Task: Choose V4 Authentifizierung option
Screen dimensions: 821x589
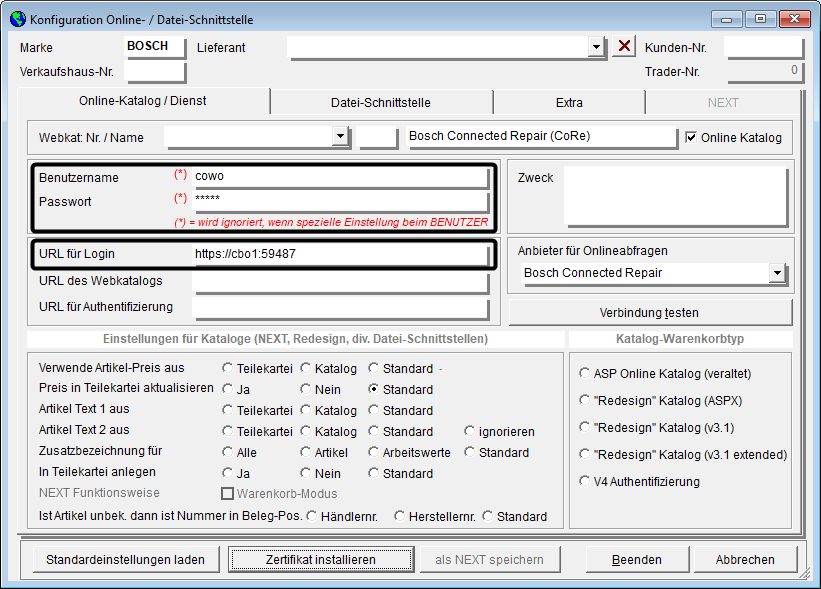Action: coord(584,481)
